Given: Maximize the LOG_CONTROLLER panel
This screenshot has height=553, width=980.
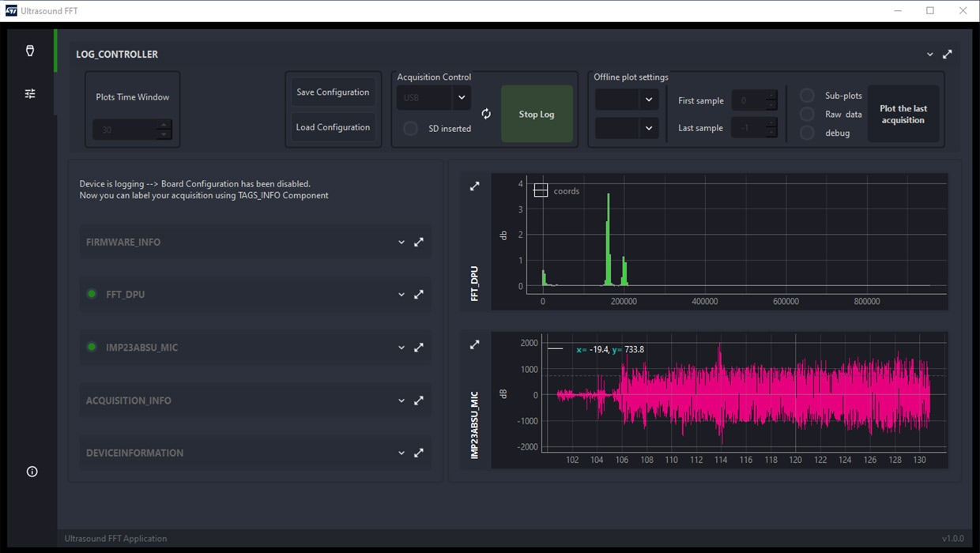Looking at the screenshot, I should click(x=948, y=55).
